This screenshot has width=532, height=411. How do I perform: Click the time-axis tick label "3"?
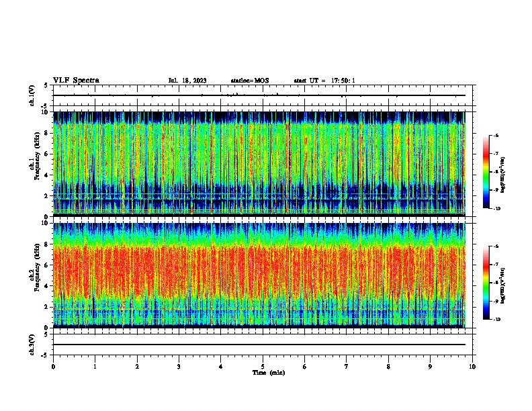[179, 367]
